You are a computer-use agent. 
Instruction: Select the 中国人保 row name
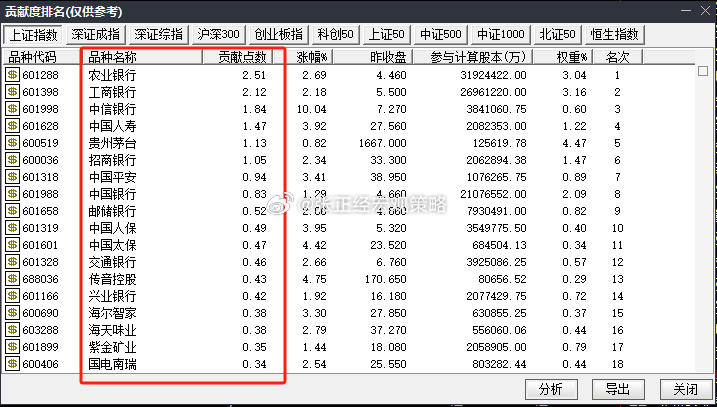pos(112,228)
